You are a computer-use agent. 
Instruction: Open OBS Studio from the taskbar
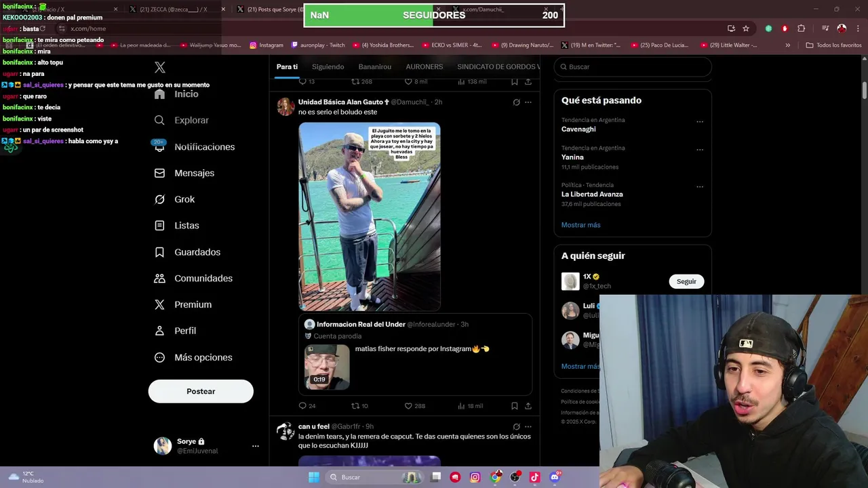[515, 477]
